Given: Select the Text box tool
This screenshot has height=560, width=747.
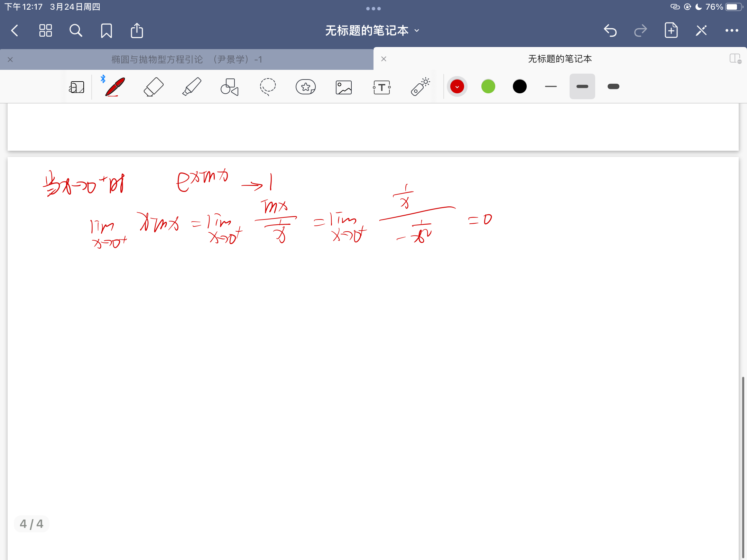Looking at the screenshot, I should pos(382,87).
